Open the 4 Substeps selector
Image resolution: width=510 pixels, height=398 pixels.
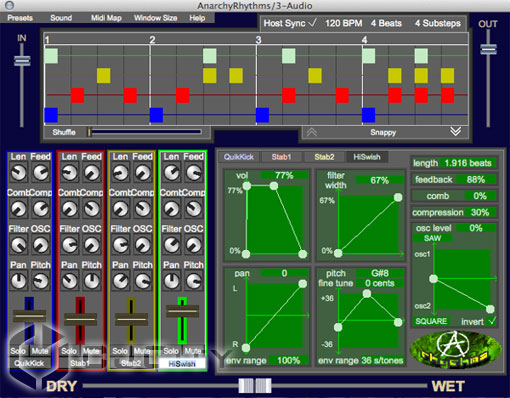point(438,23)
